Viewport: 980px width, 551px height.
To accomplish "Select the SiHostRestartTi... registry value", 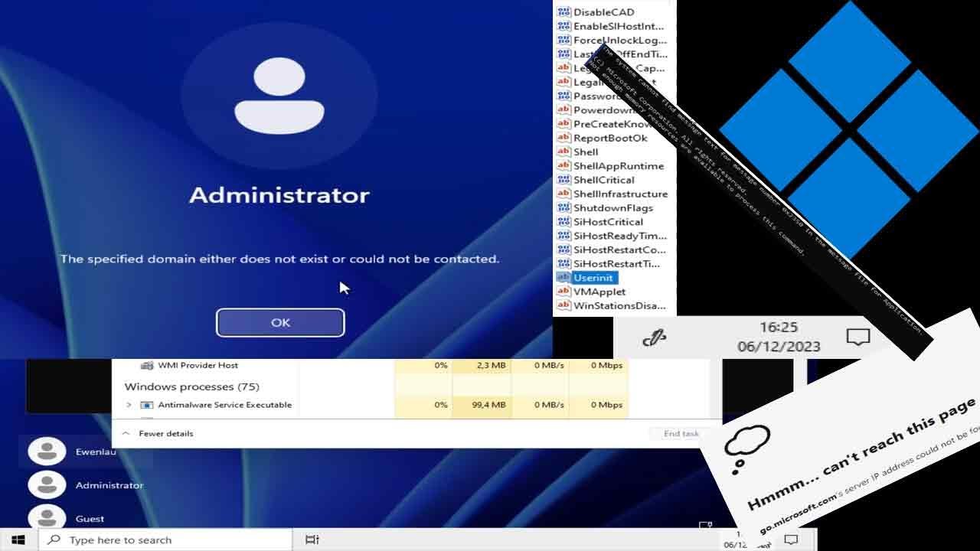I will [x=616, y=263].
